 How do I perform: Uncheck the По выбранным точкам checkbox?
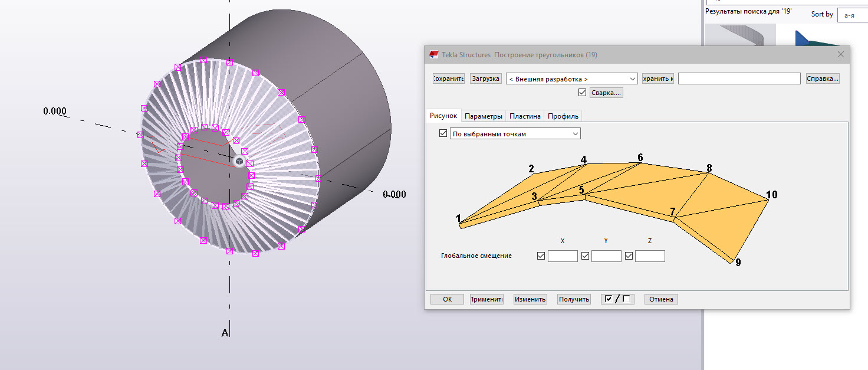point(443,134)
